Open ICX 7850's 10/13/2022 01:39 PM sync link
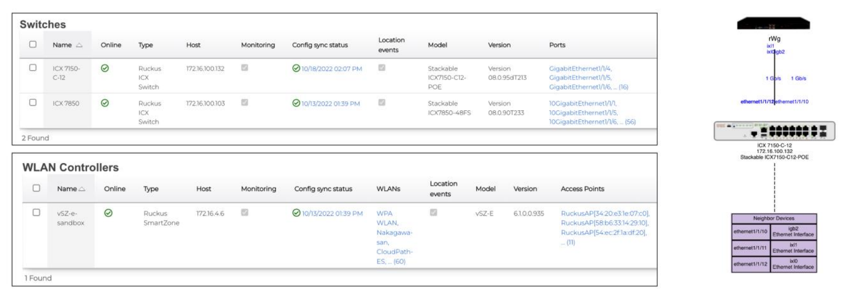 pos(331,104)
